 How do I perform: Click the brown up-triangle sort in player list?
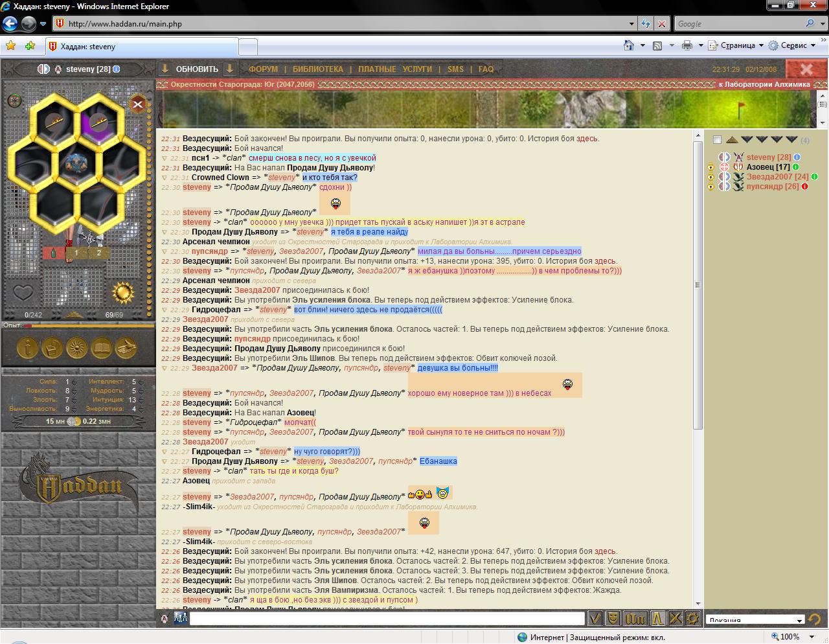click(x=732, y=139)
